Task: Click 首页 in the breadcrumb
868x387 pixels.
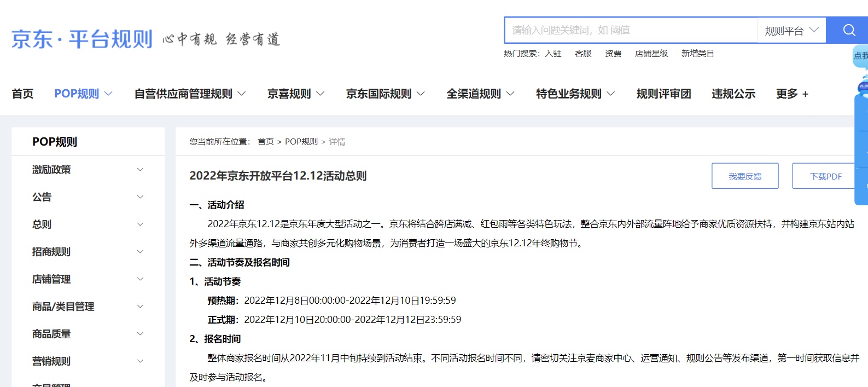Action: 266,142
